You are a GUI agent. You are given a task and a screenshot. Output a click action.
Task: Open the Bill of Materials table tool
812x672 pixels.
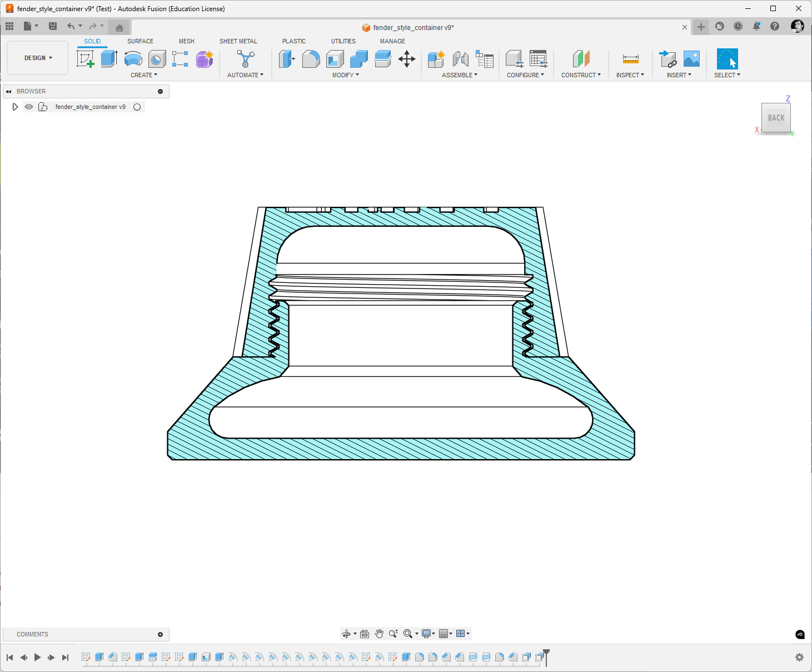click(485, 58)
